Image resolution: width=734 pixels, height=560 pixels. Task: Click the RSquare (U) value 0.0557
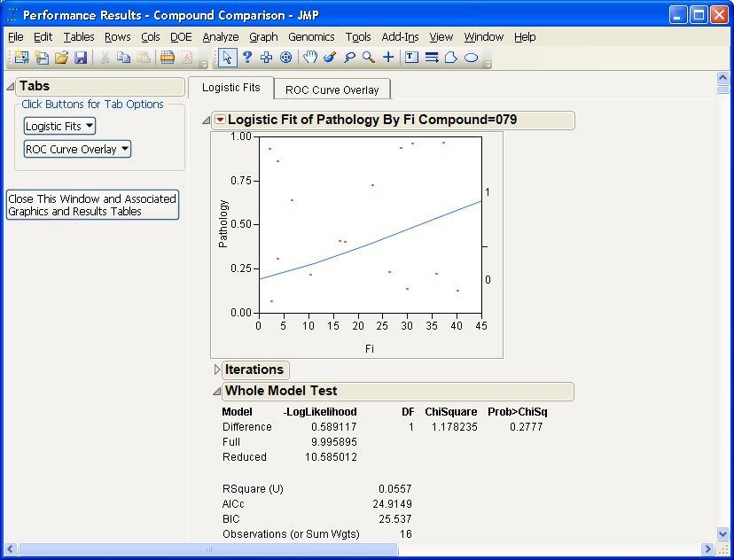(395, 489)
